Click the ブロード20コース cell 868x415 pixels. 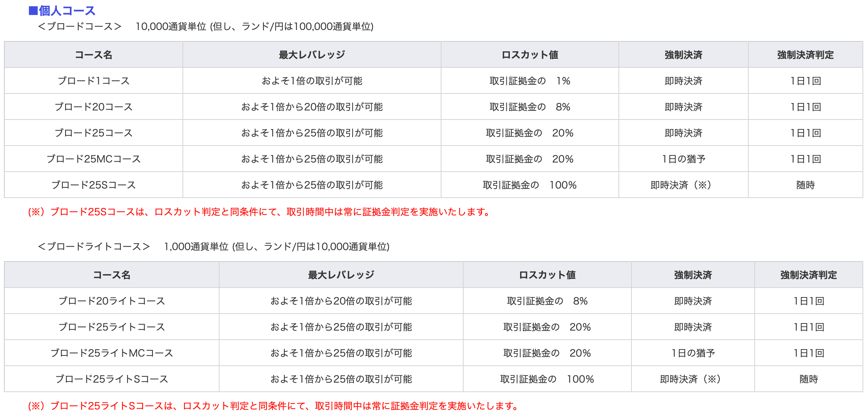94,107
